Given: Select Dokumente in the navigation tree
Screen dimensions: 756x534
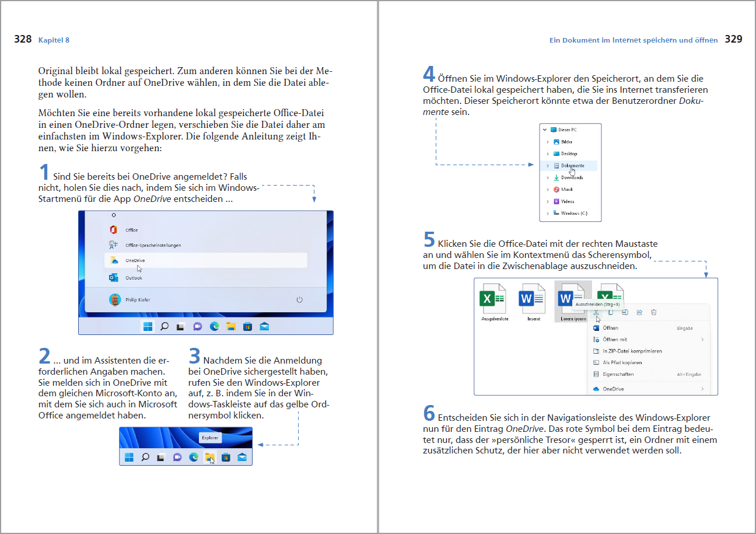Looking at the screenshot, I should coord(572,166).
